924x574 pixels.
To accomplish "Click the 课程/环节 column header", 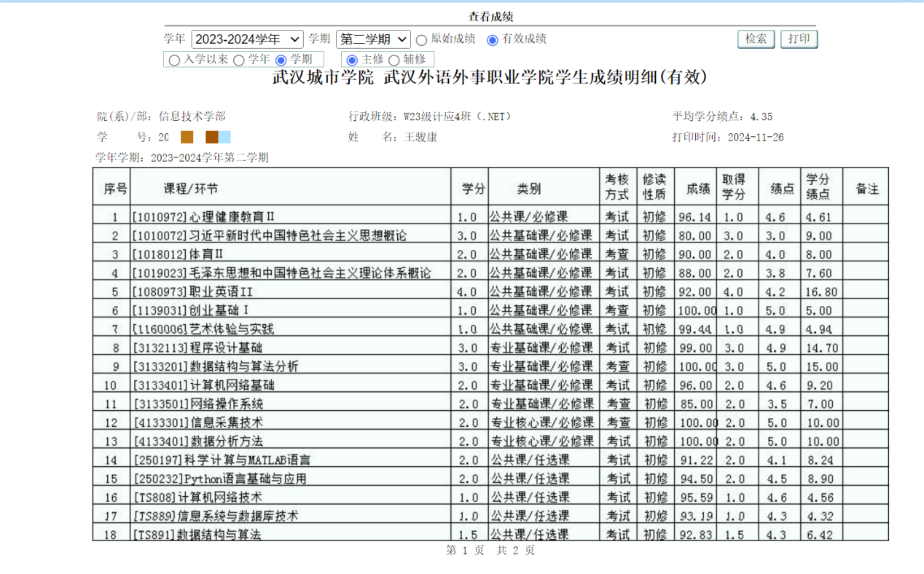I will (x=191, y=189).
